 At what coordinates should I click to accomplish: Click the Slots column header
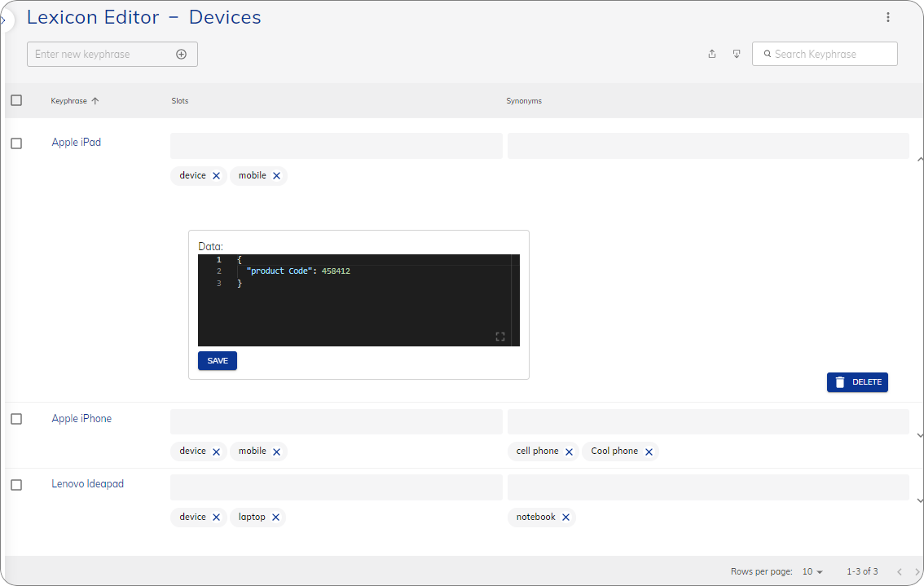click(180, 101)
